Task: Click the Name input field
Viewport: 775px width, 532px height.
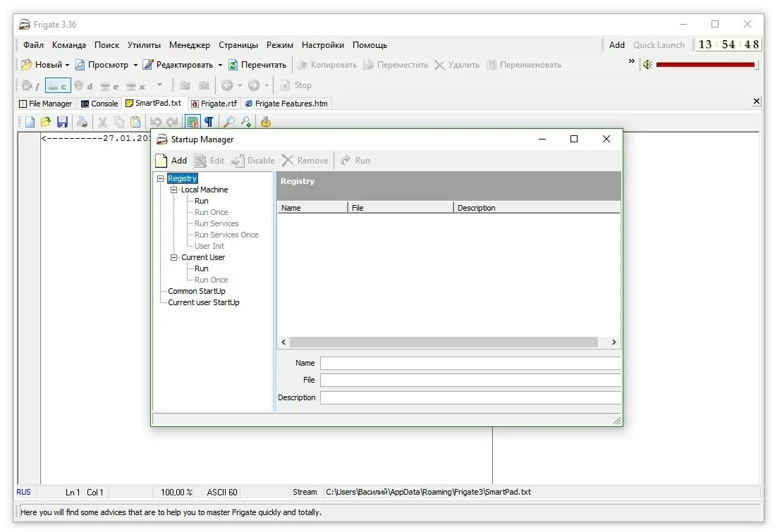Action: click(x=470, y=363)
